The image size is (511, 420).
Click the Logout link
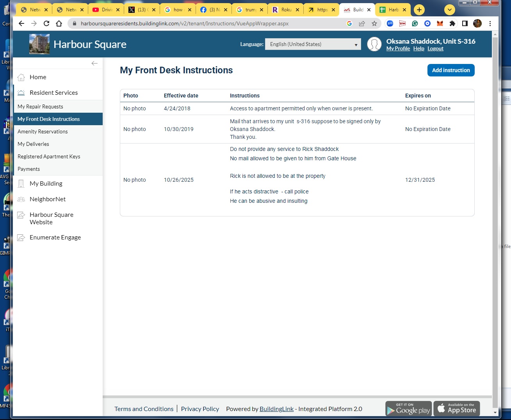[435, 49]
